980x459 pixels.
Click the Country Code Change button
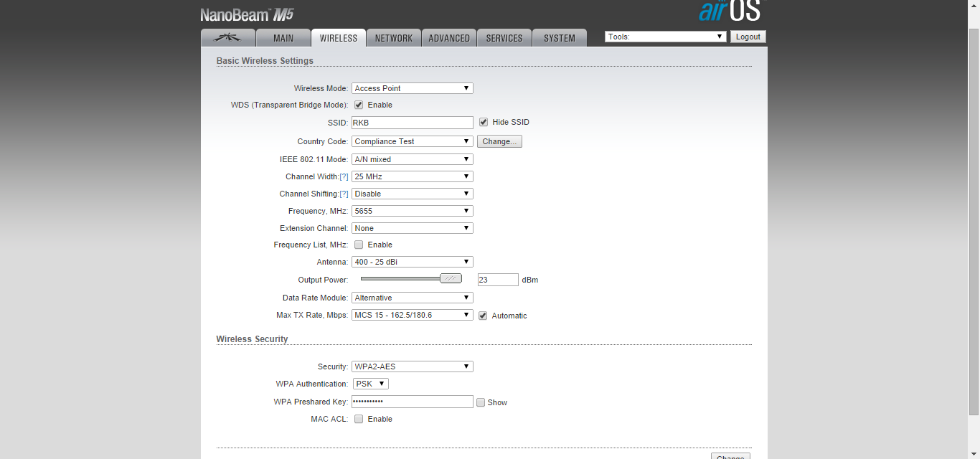(x=499, y=141)
